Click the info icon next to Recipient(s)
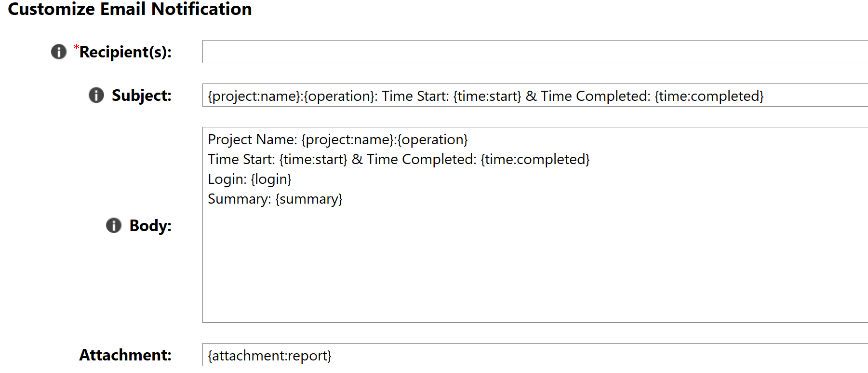 [x=58, y=52]
